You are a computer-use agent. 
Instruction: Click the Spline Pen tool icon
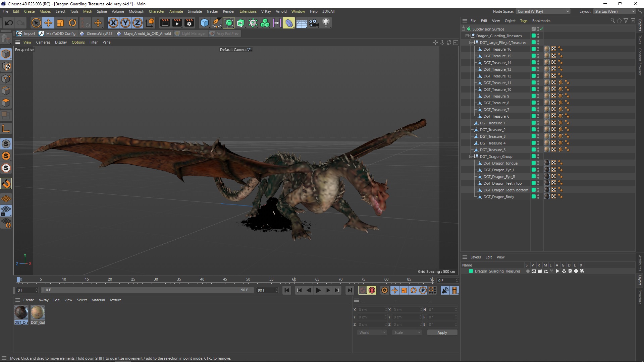(217, 23)
